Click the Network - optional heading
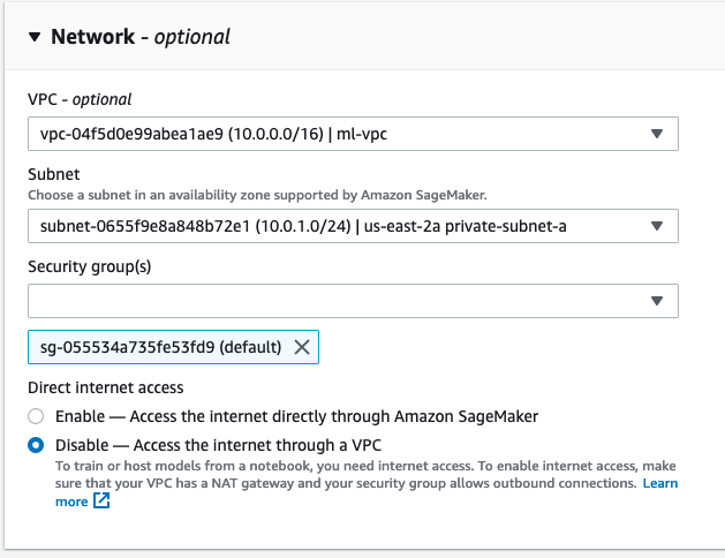Screen dimensions: 725x558 tap(140, 37)
